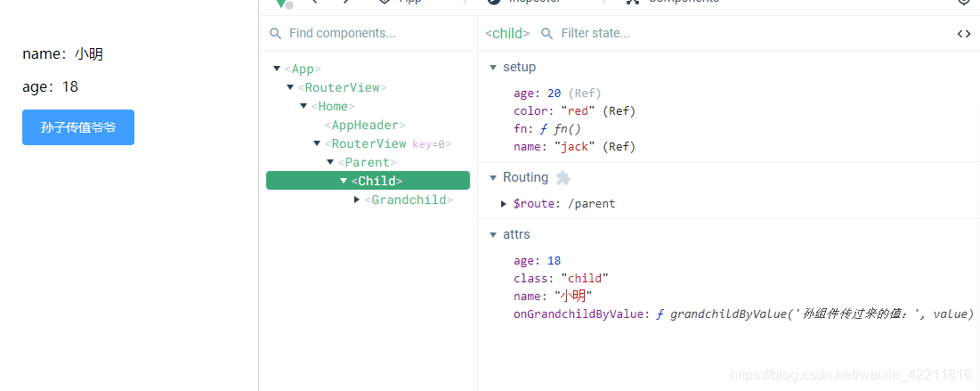Click the <child> component name in inspector header
This screenshot has width=980, height=391.
point(507,34)
